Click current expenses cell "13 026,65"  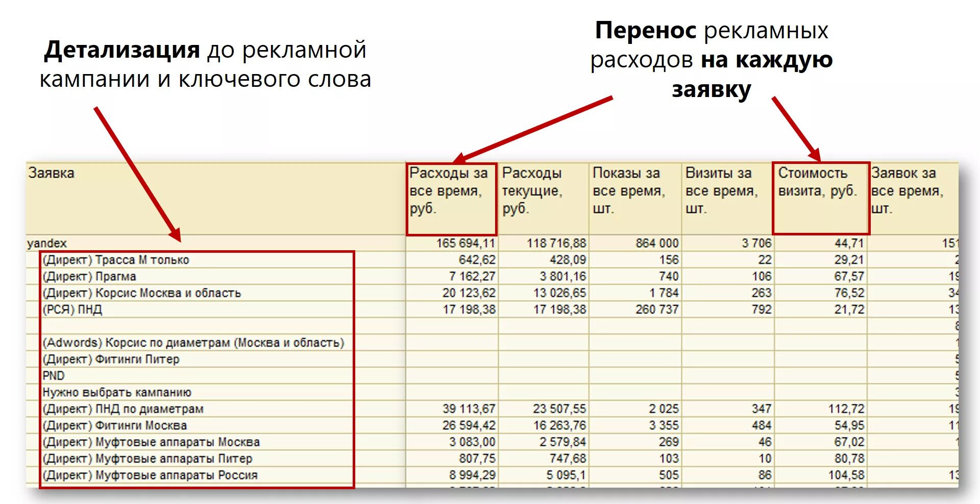[x=544, y=293]
